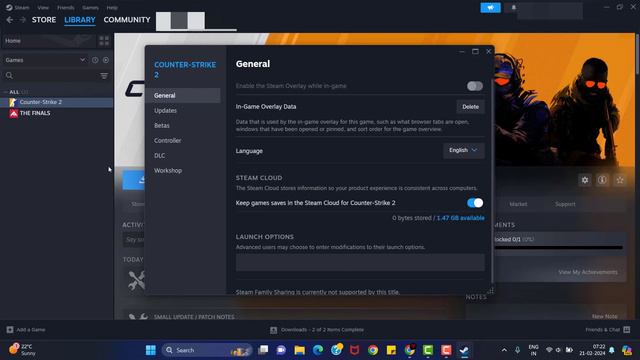Click the back navigation arrow
Screen dimensions: 640x360
(10, 20)
